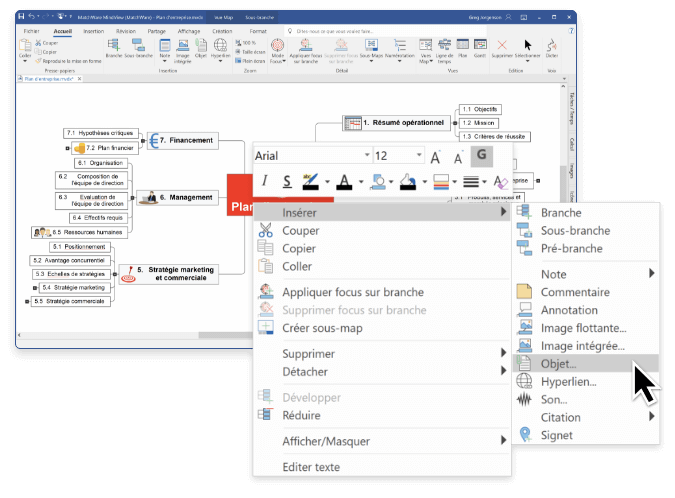Screen dimensions: 675x498
Task: Select Créer sous-map in context menu
Action: (382, 328)
